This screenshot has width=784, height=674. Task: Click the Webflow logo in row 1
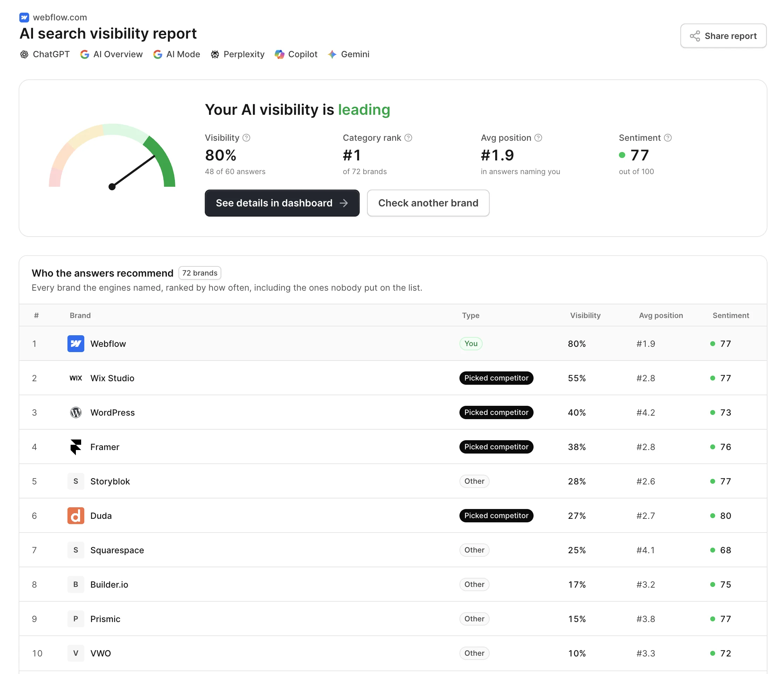click(x=76, y=344)
